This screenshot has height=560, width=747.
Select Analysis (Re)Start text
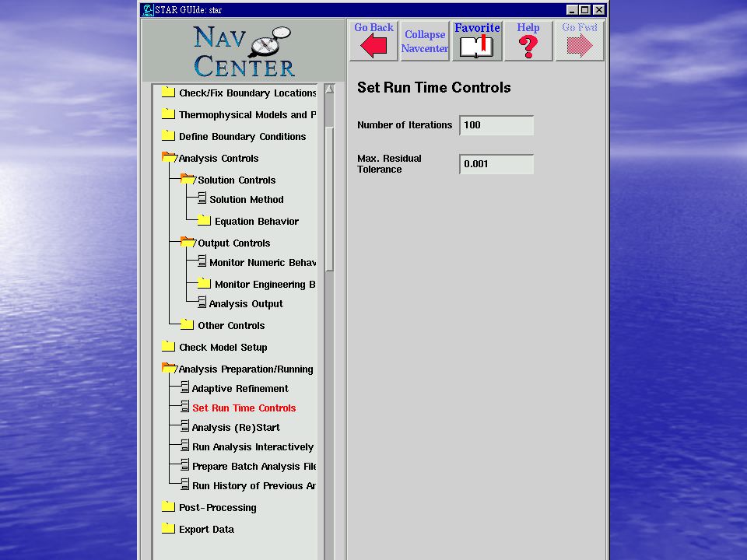coord(236,428)
